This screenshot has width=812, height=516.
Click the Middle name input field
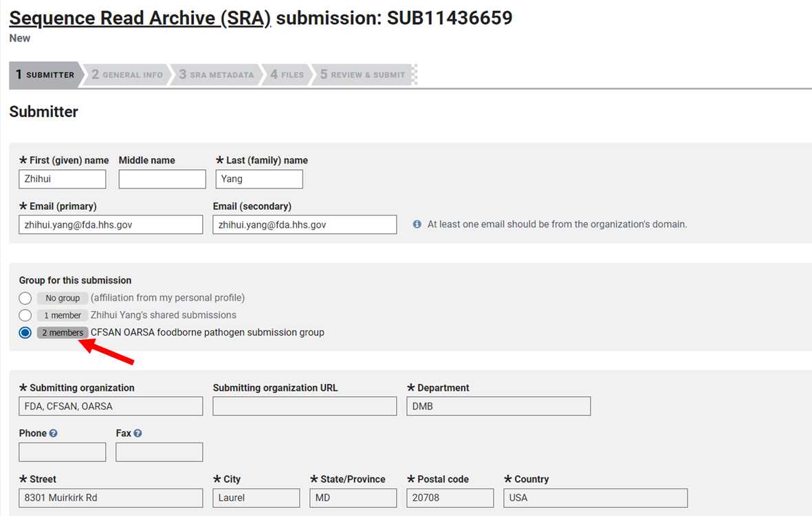pyautogui.click(x=162, y=180)
